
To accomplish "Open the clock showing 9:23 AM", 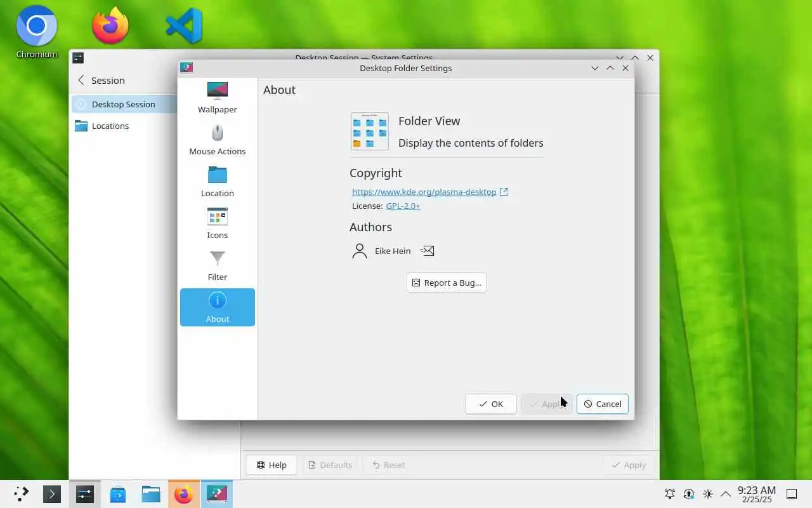I will 756,494.
